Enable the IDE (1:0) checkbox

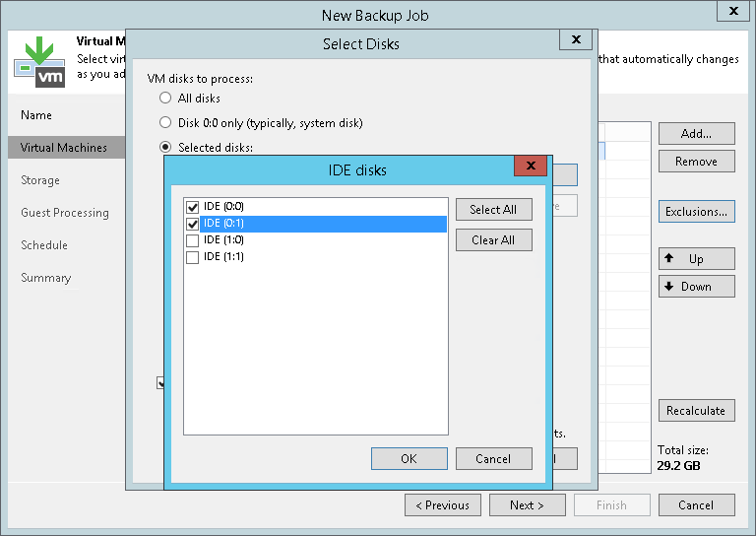[x=192, y=240]
